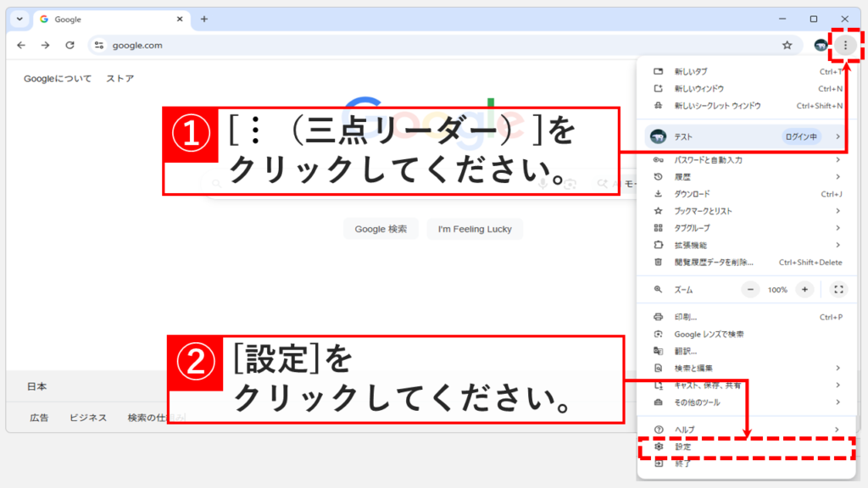Image resolution: width=868 pixels, height=488 pixels.
Task: Click the voice search microphone icon
Action: click(543, 180)
